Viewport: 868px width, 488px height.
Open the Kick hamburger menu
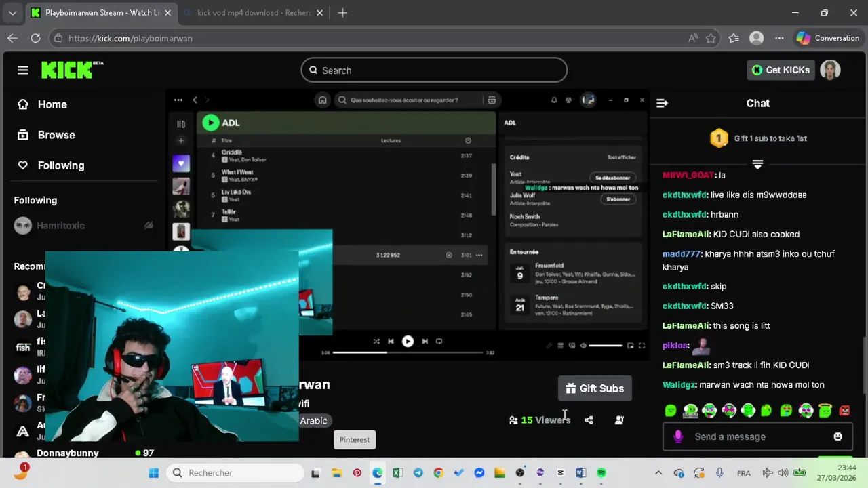(23, 70)
